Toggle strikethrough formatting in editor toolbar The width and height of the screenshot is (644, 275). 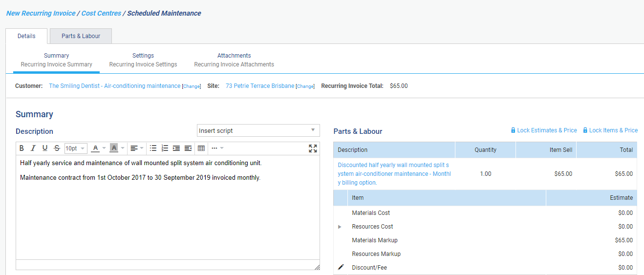[x=57, y=148]
